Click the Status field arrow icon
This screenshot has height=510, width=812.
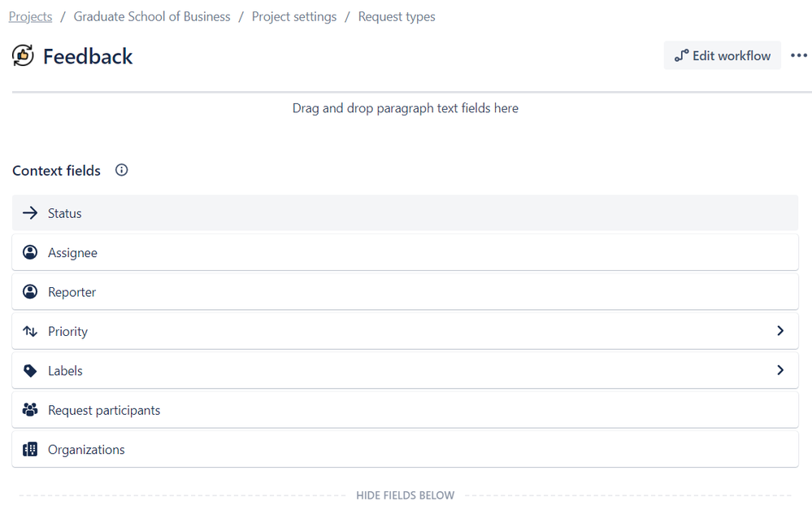point(30,212)
